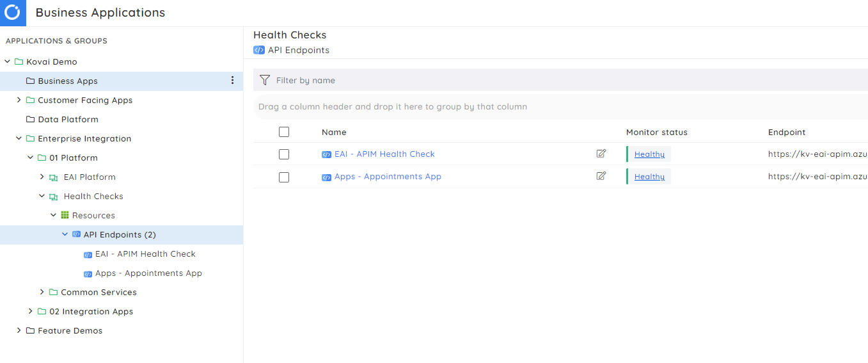Screen dimensions: 868x363
Task: Click the Health Checks application icon in tree
Action: click(54, 197)
